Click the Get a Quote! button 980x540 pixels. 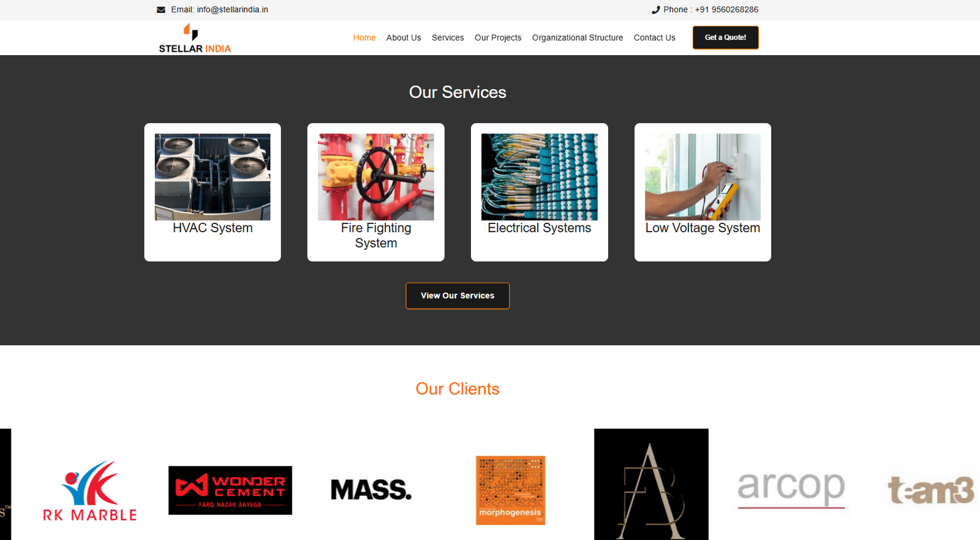tap(726, 37)
